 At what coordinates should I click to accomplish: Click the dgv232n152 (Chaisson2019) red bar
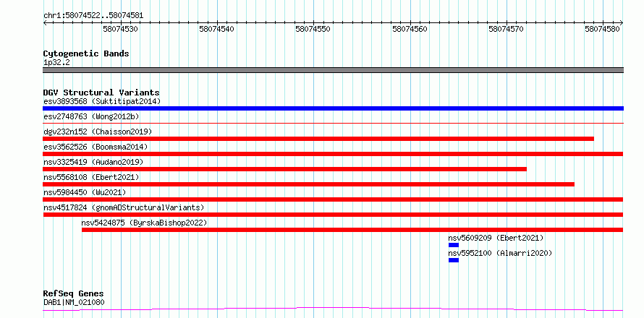(318, 139)
